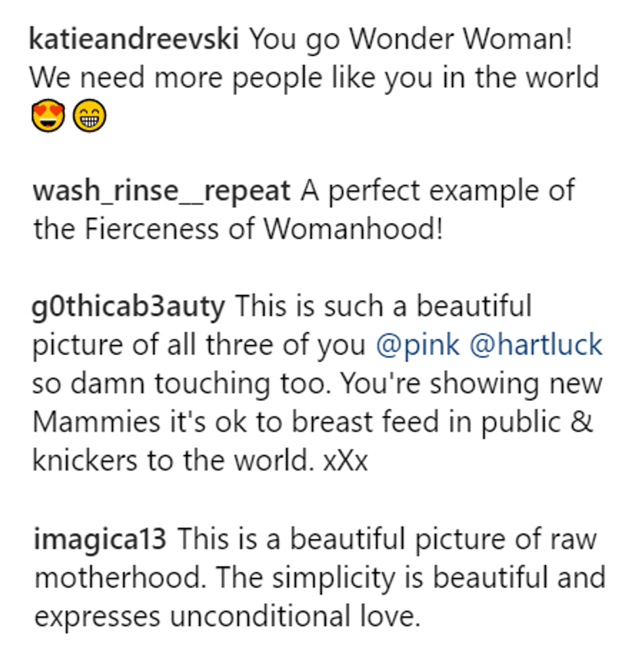Image resolution: width=643 pixels, height=672 pixels.
Task: Click the grinning face emoji
Action: 89,117
